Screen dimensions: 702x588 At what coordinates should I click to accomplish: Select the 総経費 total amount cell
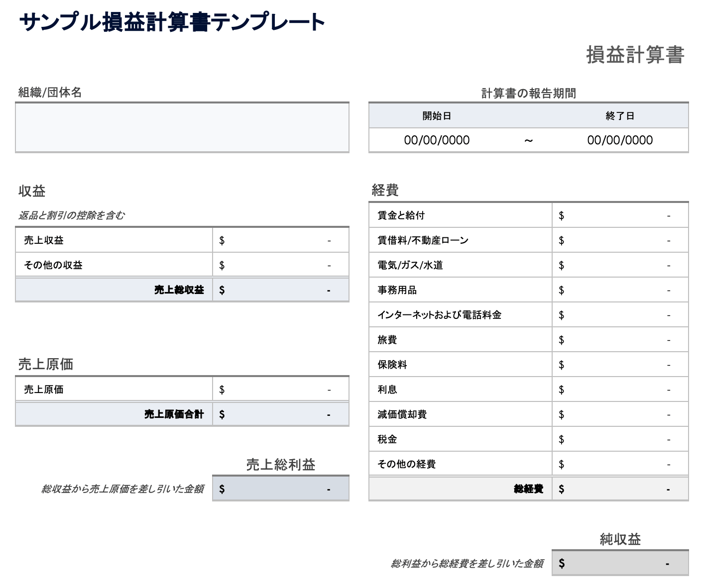620,489
